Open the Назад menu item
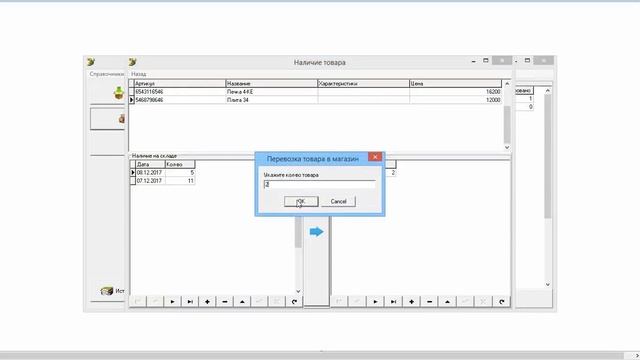 tap(139, 74)
